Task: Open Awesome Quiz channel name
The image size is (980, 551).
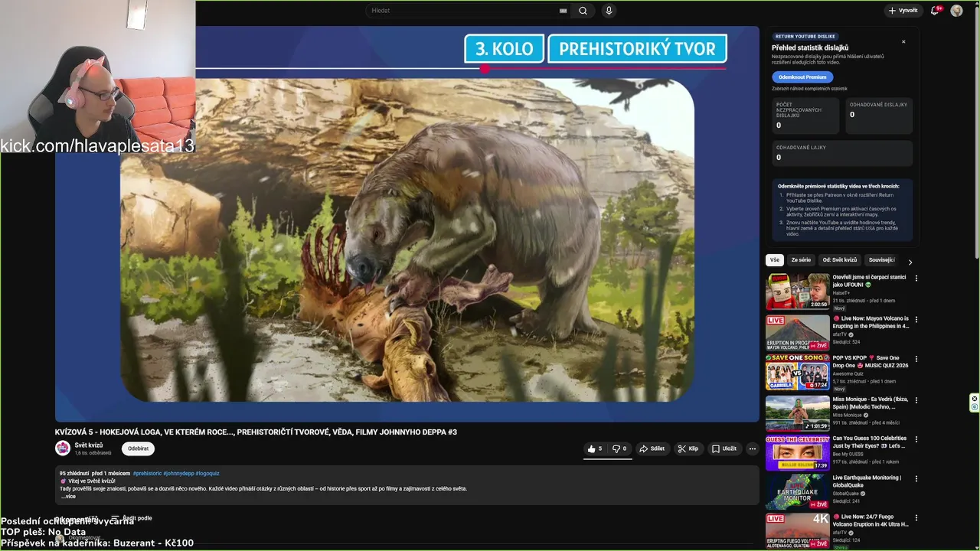Action: pyautogui.click(x=850, y=373)
